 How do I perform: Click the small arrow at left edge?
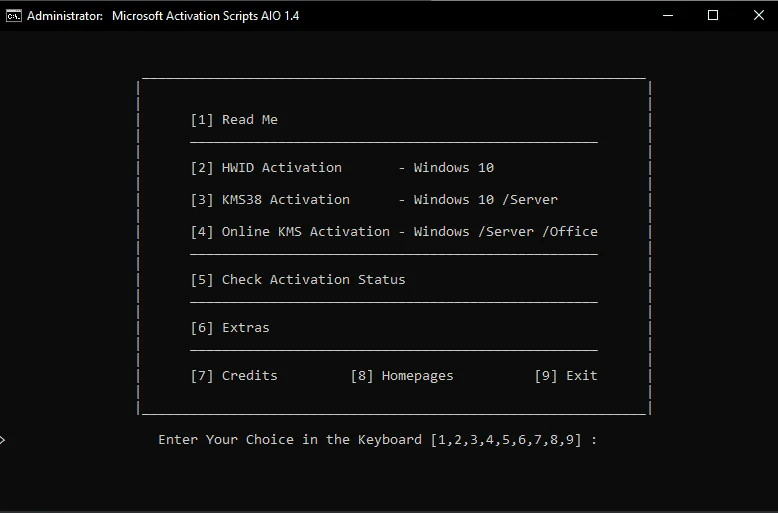click(2, 440)
